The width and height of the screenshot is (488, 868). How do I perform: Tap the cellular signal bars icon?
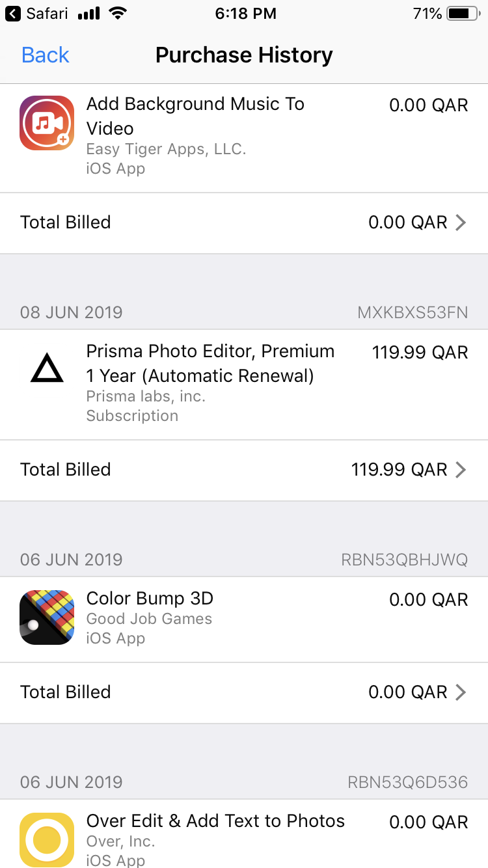pos(89,14)
